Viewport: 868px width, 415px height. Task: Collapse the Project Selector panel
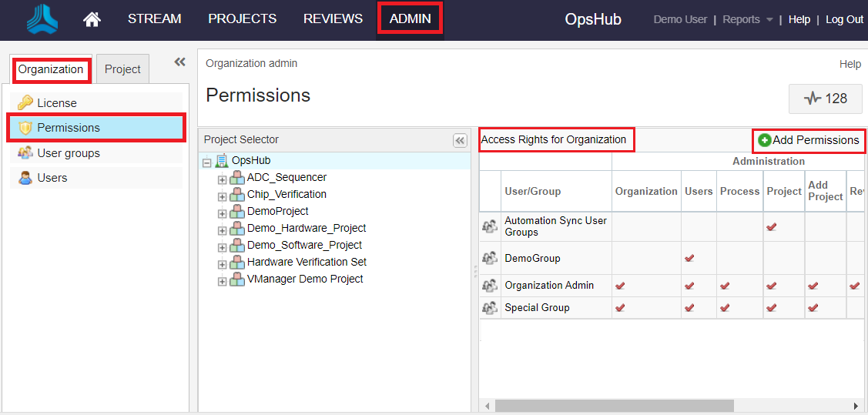pos(460,140)
